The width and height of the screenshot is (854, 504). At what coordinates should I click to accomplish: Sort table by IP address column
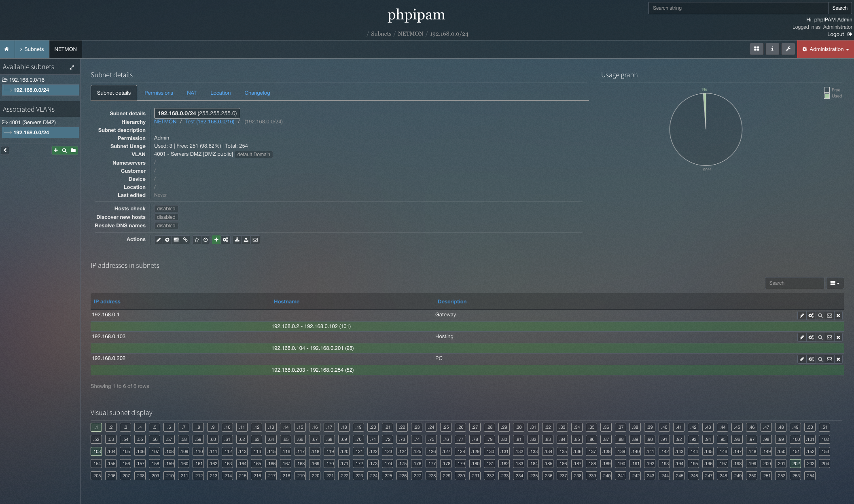click(107, 302)
